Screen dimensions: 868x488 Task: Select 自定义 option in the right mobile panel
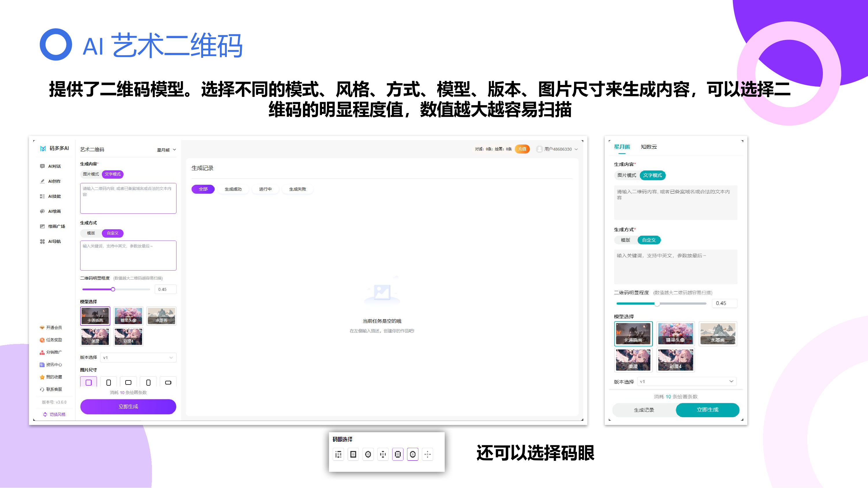pyautogui.click(x=649, y=240)
